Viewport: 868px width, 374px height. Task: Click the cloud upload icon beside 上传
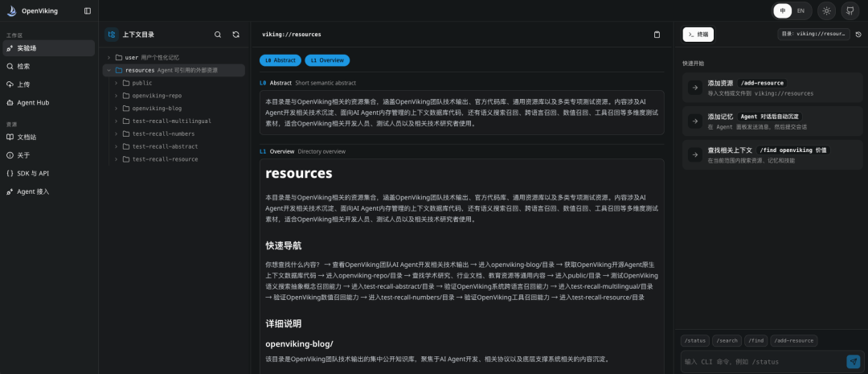tap(10, 84)
